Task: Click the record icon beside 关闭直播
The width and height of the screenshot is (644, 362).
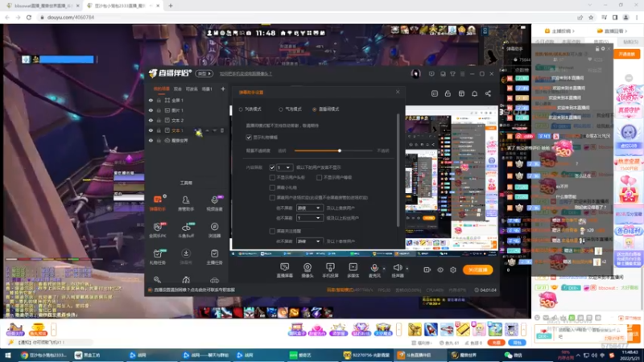Action: 427,269
